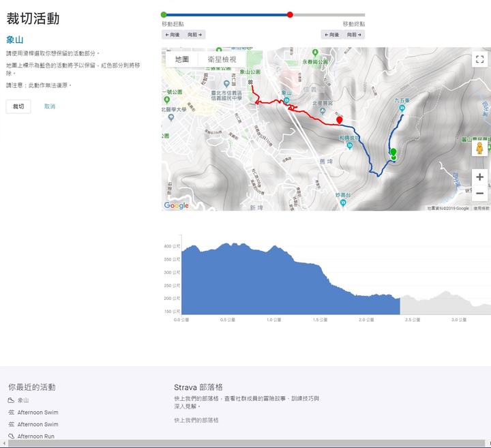The width and height of the screenshot is (491, 448).
Task: Click the green start slider handle
Action: [164, 15]
